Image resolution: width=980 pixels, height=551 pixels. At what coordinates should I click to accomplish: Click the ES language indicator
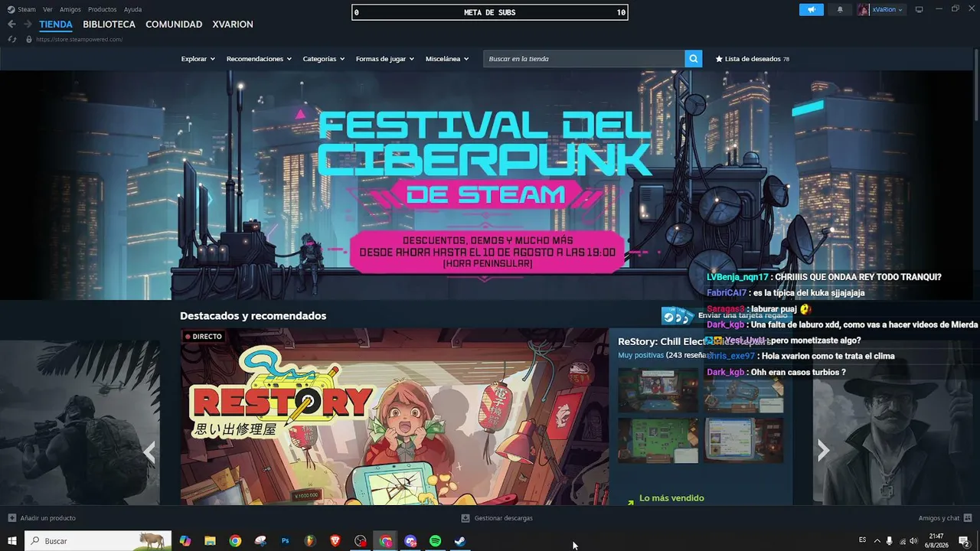point(863,540)
